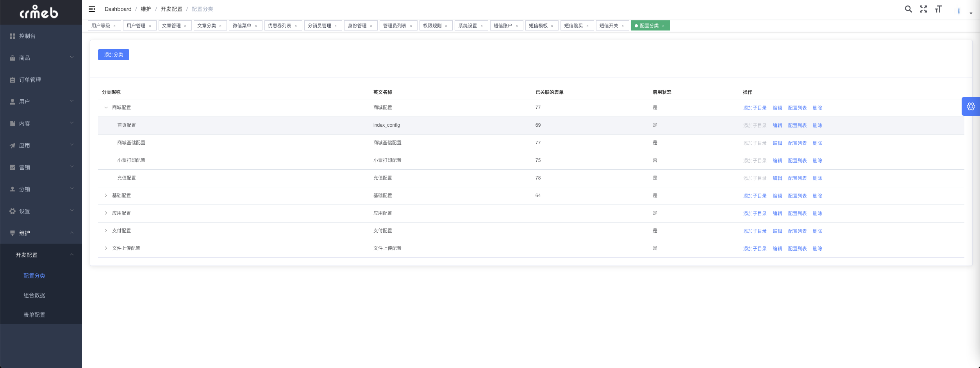Click the 启用状态 column header
Image resolution: width=980 pixels, height=368 pixels.
(x=662, y=92)
